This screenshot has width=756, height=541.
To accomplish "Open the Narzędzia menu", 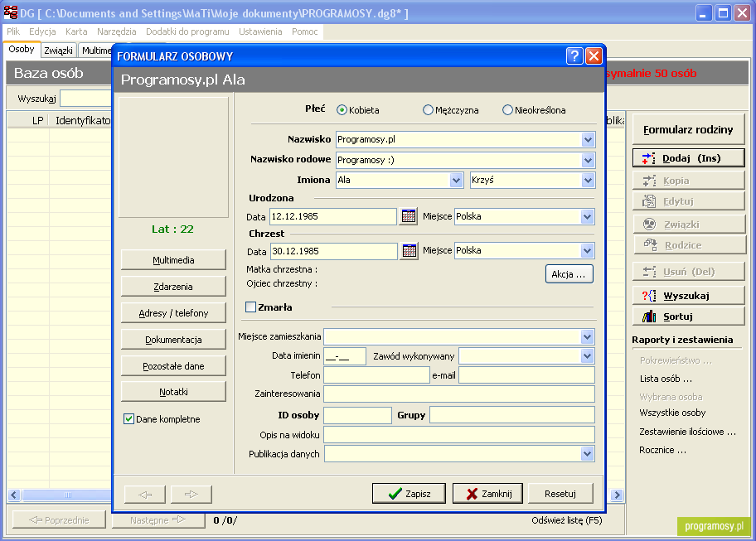I will tap(117, 31).
